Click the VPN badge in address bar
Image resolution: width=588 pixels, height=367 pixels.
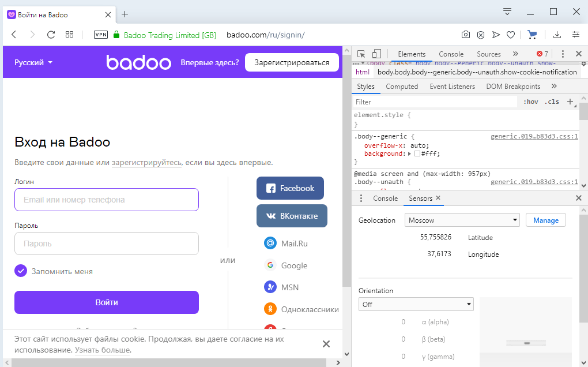[x=101, y=35]
